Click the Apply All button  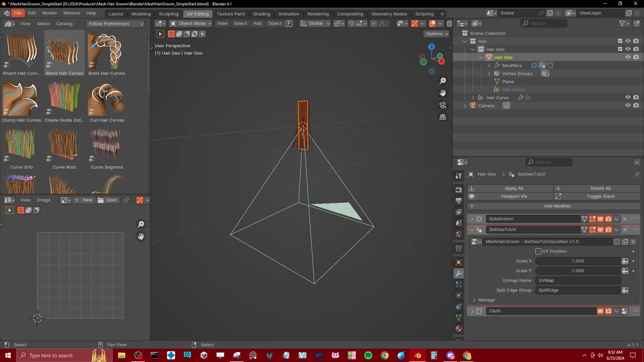514,188
